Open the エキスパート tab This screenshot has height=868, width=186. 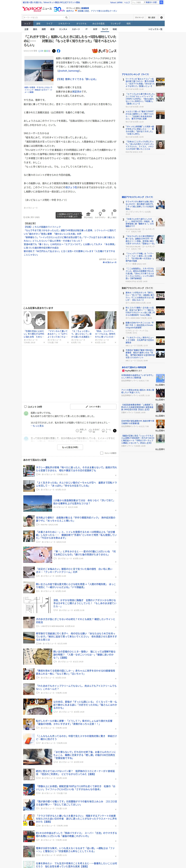point(64,24)
